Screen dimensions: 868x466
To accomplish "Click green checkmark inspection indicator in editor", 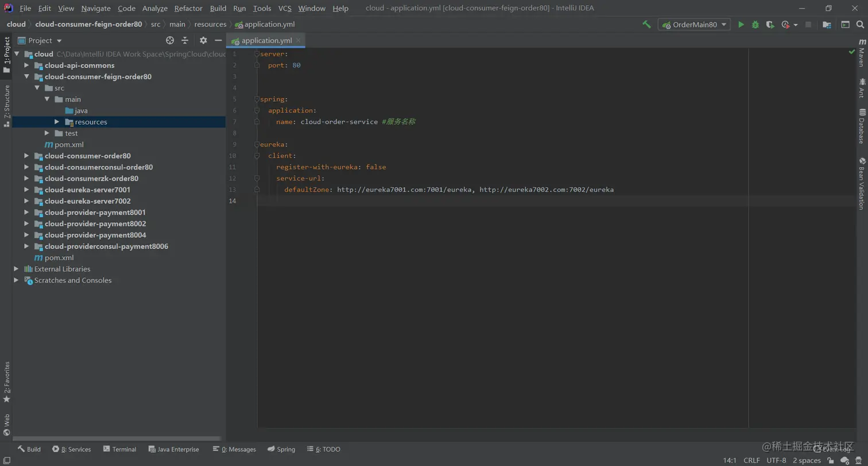I will (852, 52).
